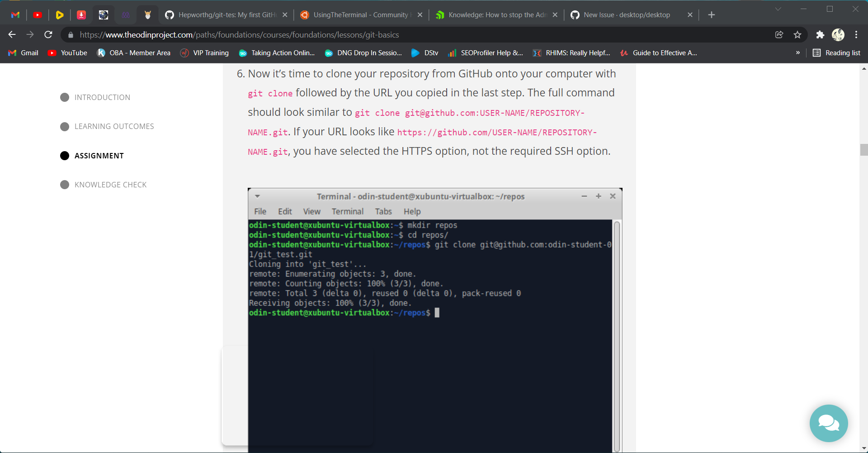Click the browser profile avatar
This screenshot has height=453, width=868.
click(x=839, y=34)
